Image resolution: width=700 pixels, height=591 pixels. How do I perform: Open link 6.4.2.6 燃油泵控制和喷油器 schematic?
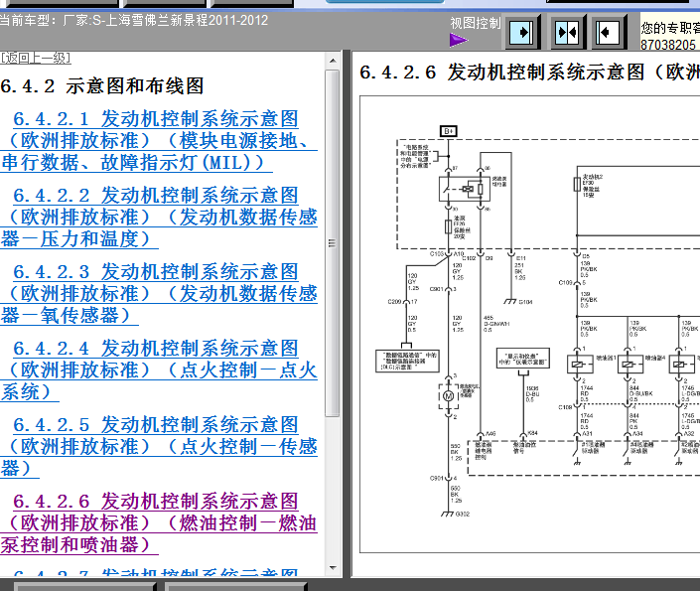click(x=159, y=522)
